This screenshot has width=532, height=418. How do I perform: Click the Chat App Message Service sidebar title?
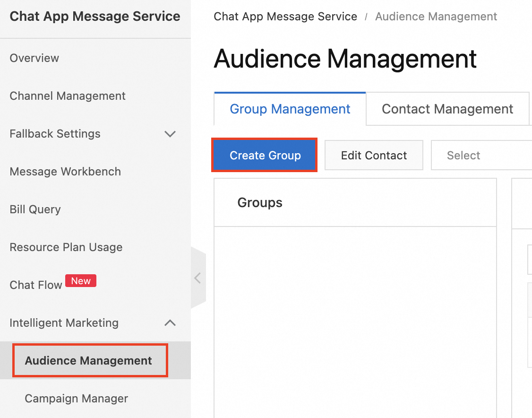coord(95,16)
